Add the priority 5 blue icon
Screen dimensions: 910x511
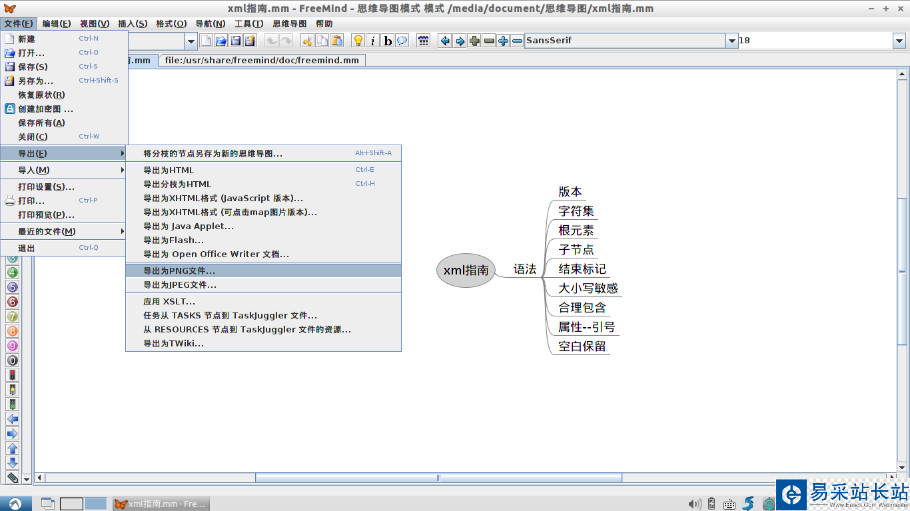pos(12,287)
